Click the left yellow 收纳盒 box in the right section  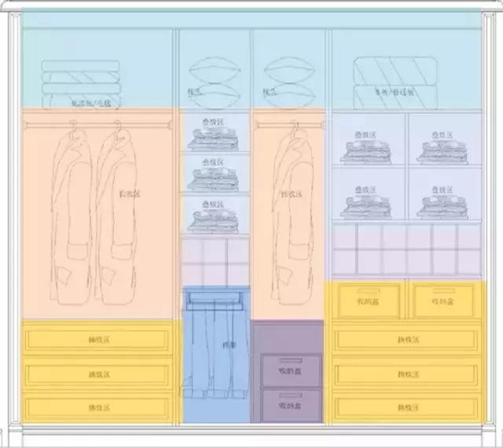[x=369, y=300]
